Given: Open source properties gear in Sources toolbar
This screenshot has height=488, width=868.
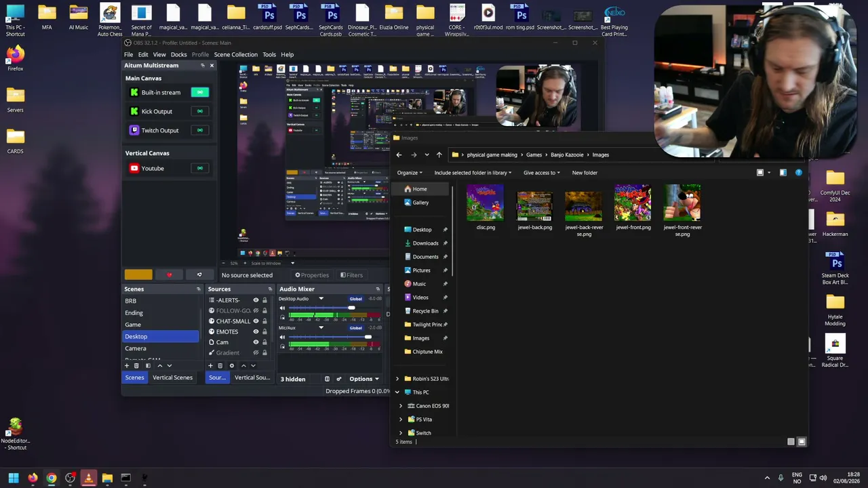Looking at the screenshot, I should [x=232, y=366].
